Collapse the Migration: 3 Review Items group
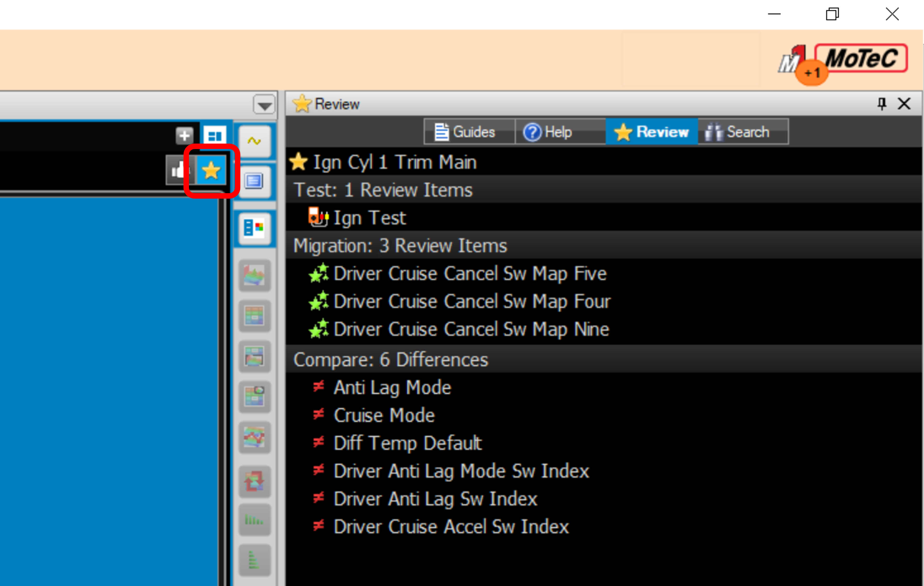Image resolution: width=924 pixels, height=586 pixels. [x=400, y=246]
